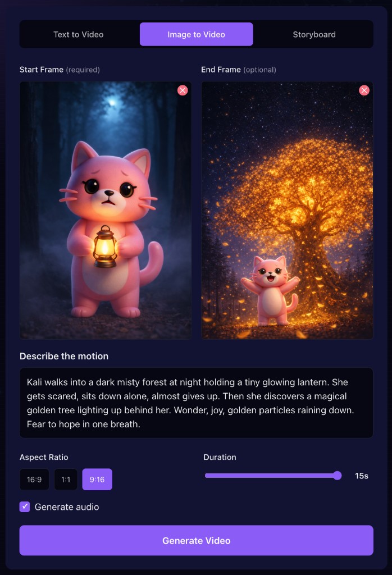Screen dimensions: 392x575
Task: Click into the motion description text box
Action: [x=196, y=403]
